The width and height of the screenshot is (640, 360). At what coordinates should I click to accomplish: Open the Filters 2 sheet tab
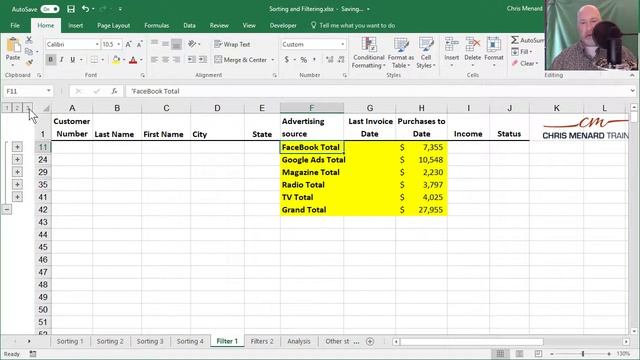tap(262, 341)
